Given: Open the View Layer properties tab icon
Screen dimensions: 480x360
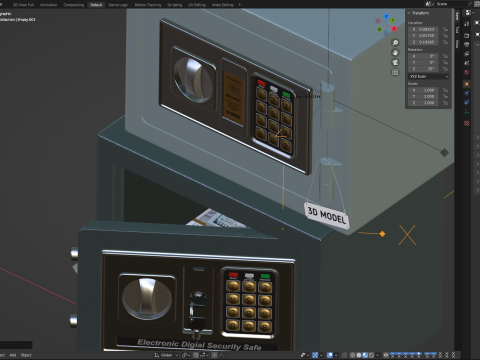Looking at the screenshot, I should 467,54.
